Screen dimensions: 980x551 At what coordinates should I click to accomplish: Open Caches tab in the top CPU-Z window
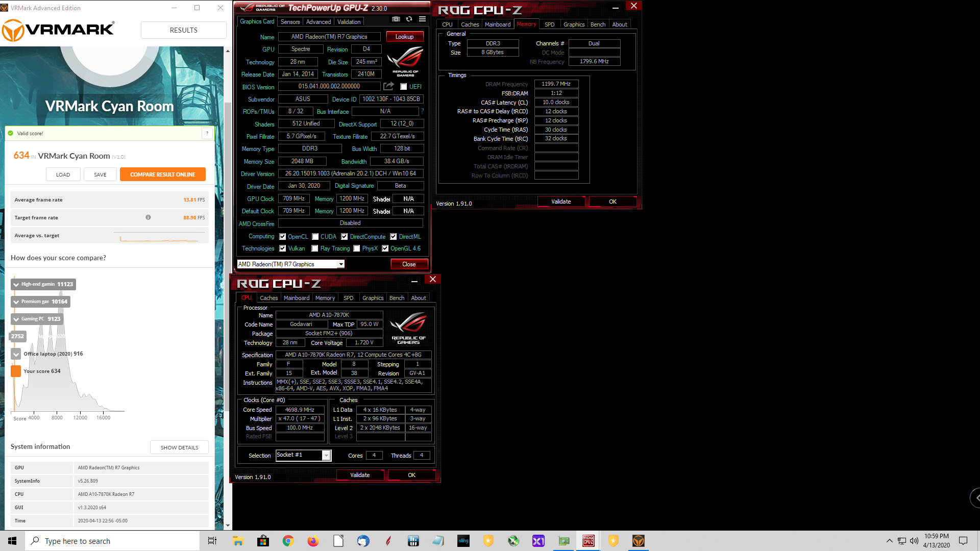470,24
